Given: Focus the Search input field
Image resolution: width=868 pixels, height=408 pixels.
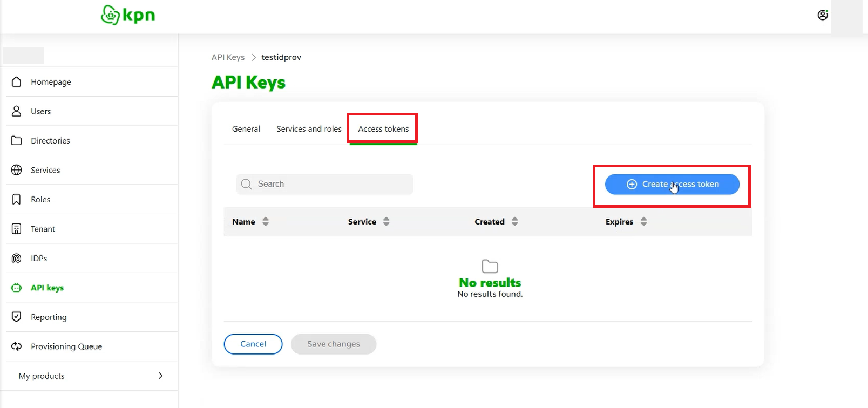Looking at the screenshot, I should click(324, 184).
